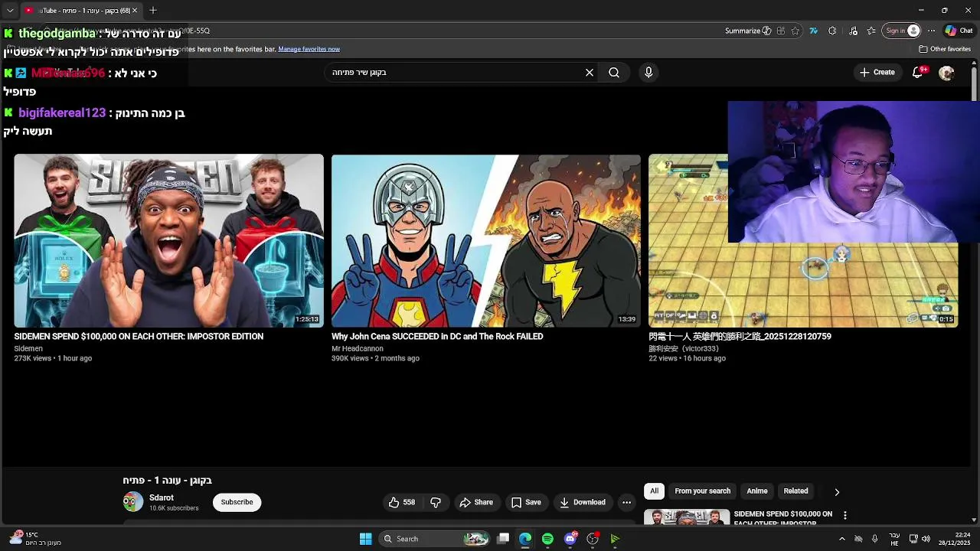Switch the HE keyboard language indicator
980x551 pixels.
pos(894,539)
